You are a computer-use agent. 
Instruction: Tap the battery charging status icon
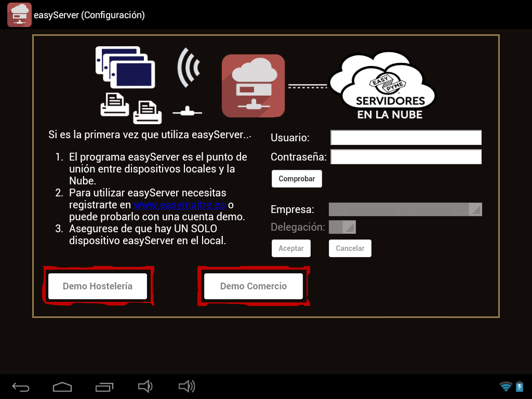click(520, 387)
